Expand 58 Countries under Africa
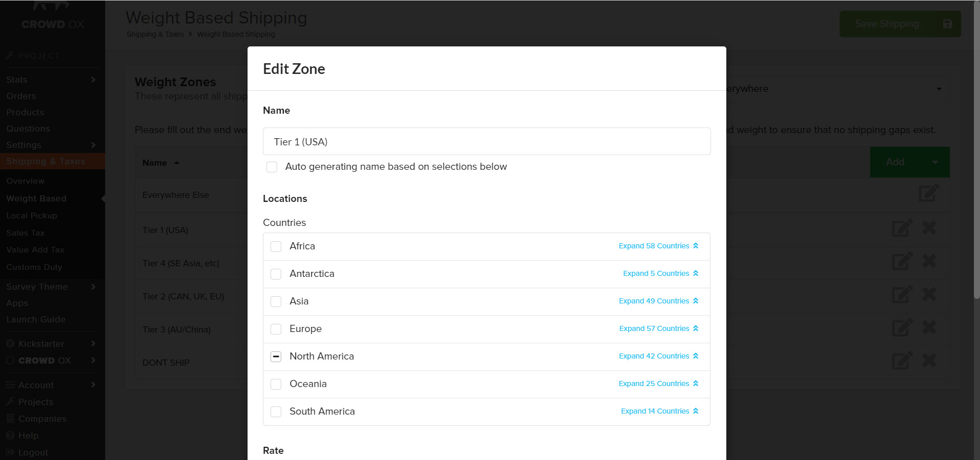Viewport: 980px width, 460px height. pyautogui.click(x=658, y=246)
